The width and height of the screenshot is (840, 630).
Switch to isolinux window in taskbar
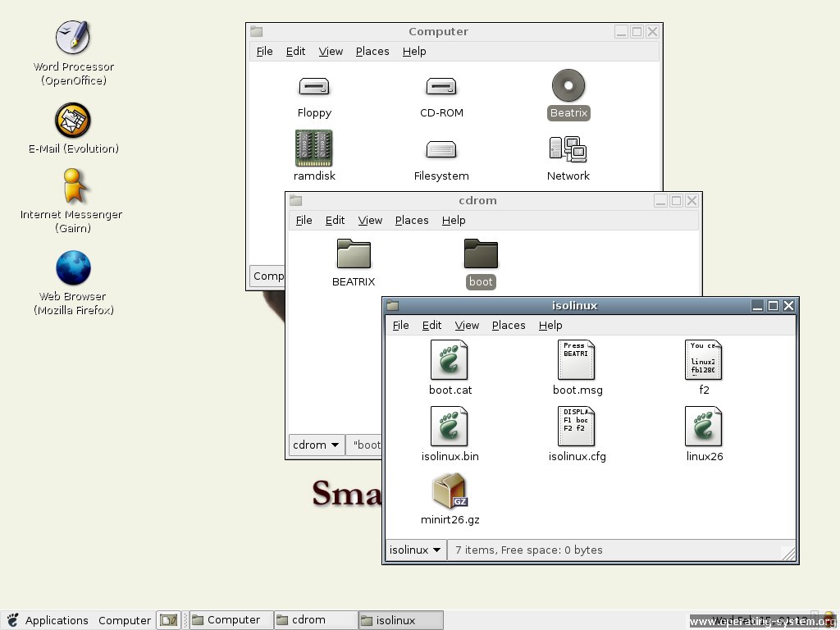400,620
